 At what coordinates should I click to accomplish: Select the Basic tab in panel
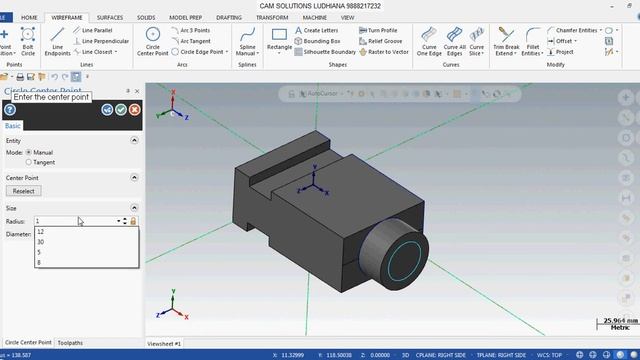coord(12,126)
